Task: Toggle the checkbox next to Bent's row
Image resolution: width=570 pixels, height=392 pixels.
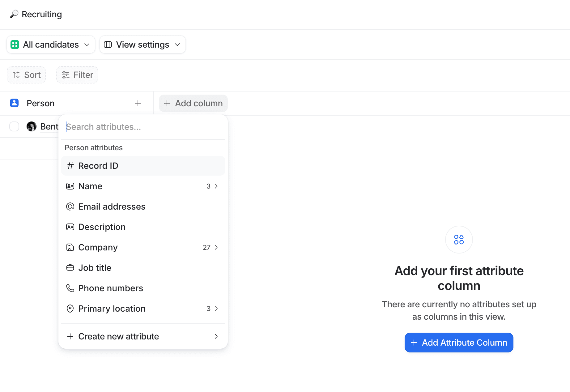Action: 14,126
